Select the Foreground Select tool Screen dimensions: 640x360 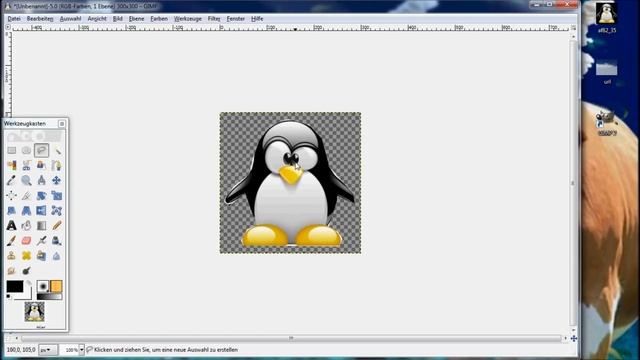[x=41, y=165]
